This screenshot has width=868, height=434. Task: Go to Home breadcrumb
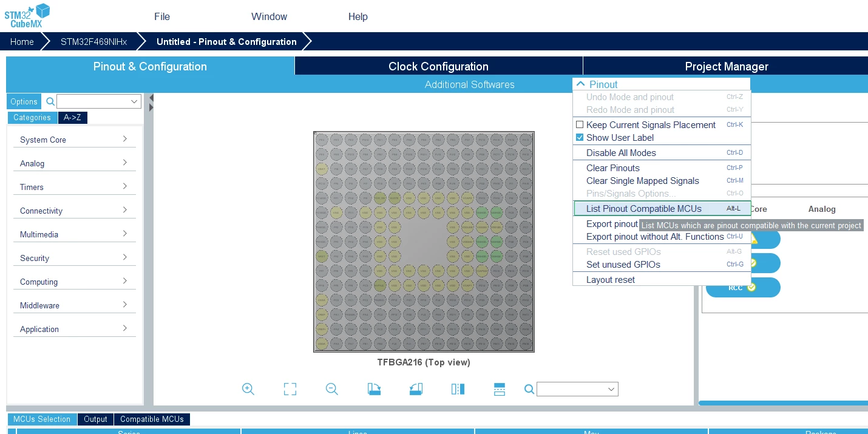click(22, 42)
